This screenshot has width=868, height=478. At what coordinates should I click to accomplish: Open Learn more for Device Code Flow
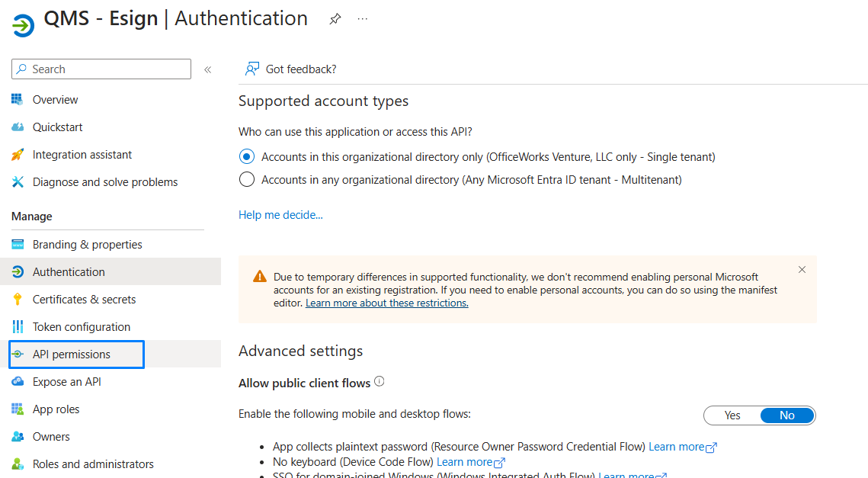coord(470,462)
